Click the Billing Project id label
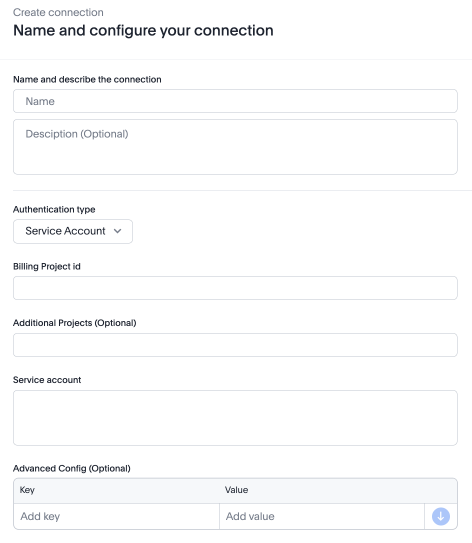 47,266
